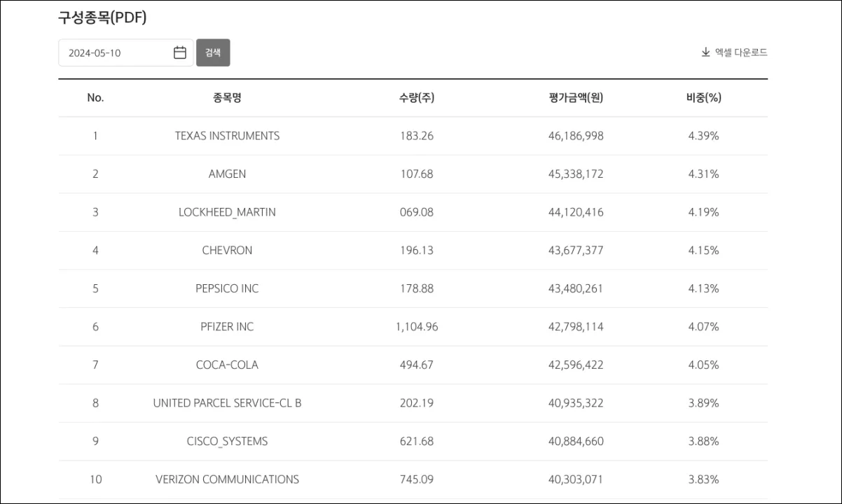
Task: Click the 평가금액(원) column header
Action: pyautogui.click(x=576, y=98)
